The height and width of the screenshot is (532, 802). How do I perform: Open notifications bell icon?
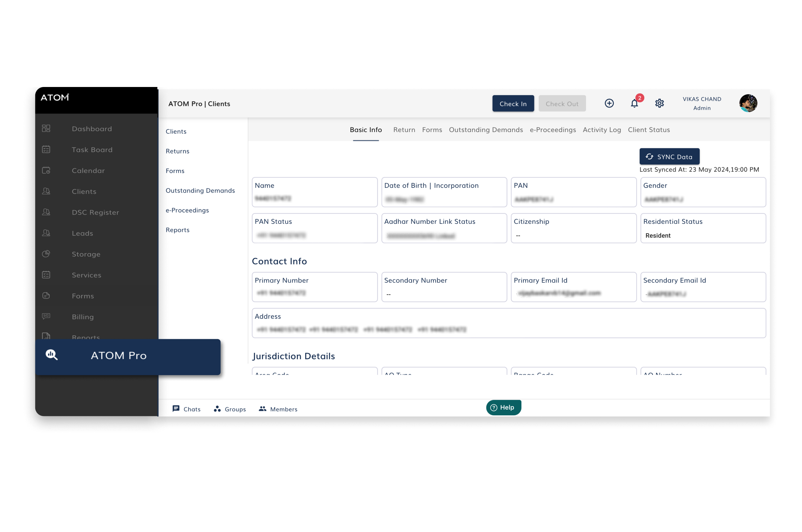click(635, 103)
